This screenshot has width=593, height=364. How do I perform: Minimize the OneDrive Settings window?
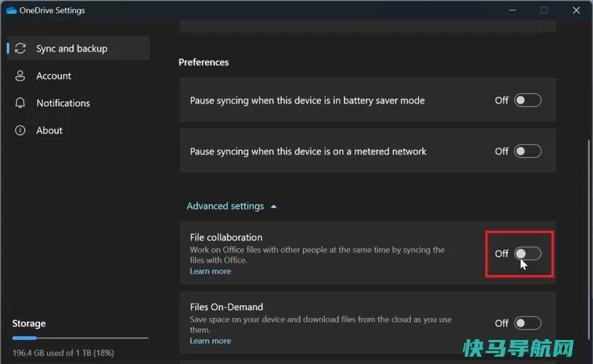click(512, 10)
